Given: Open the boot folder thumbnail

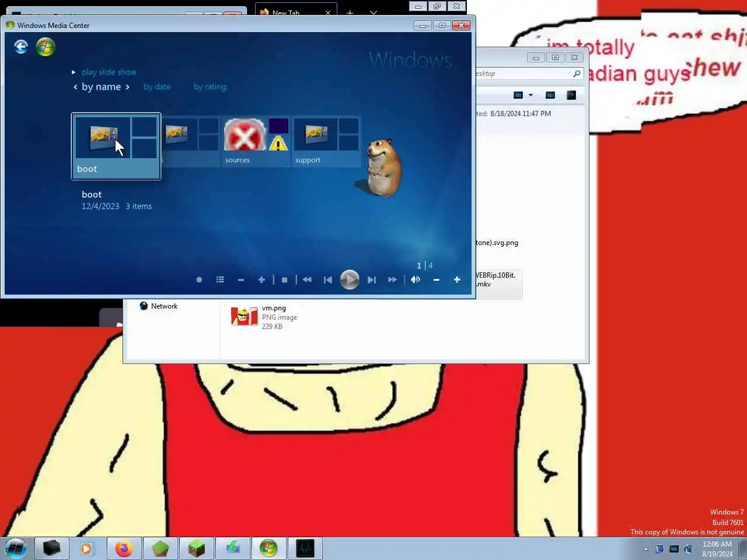Looking at the screenshot, I should (x=116, y=146).
